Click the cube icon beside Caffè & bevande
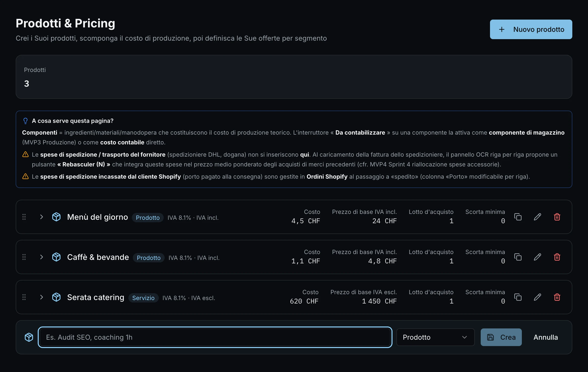This screenshot has height=372, width=588. coord(56,257)
